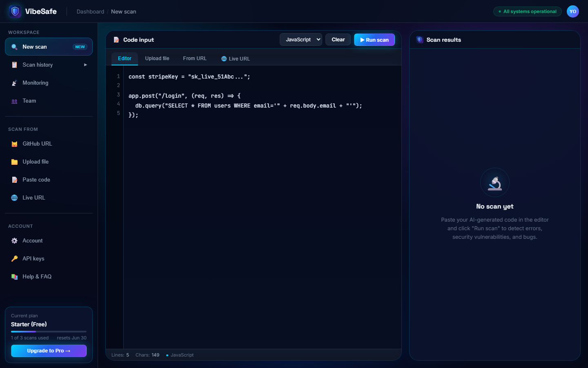Open Team in the sidebar

(x=49, y=101)
